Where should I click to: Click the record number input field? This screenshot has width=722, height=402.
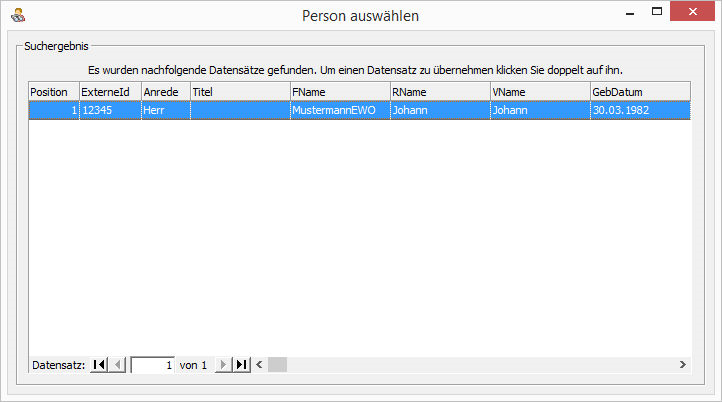(x=153, y=365)
